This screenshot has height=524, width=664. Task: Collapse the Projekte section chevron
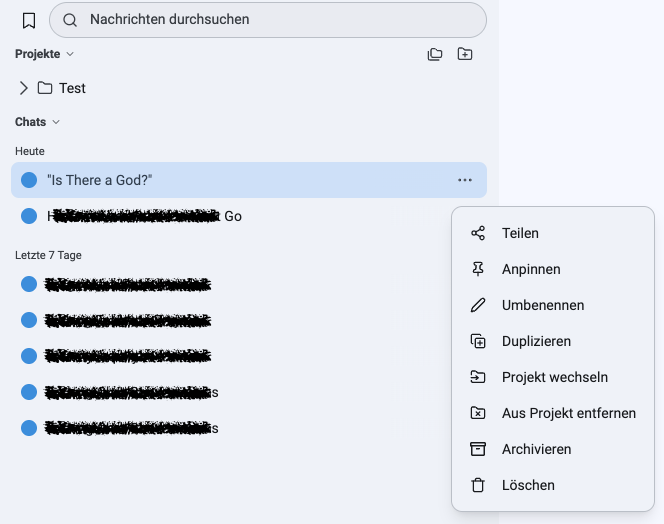pos(70,54)
